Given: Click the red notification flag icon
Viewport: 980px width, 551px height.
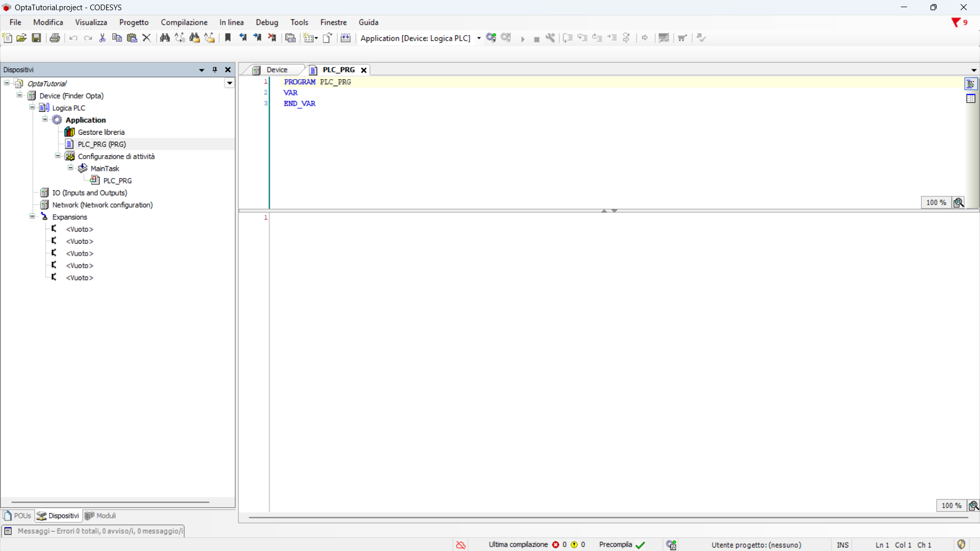Looking at the screenshot, I should tap(955, 22).
